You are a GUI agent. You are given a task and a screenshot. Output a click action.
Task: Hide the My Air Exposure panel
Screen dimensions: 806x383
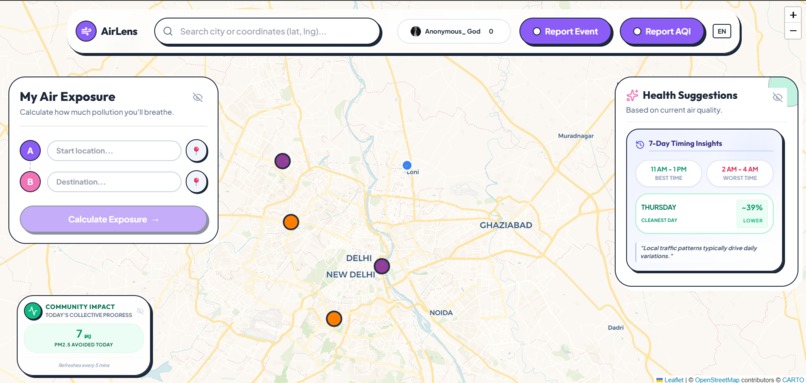point(197,97)
